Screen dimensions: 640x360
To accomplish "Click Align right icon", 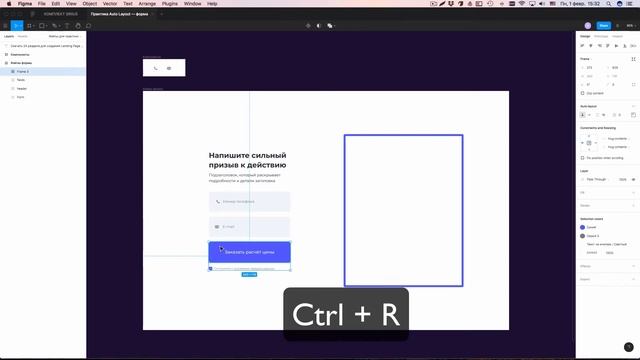I will tap(599, 46).
